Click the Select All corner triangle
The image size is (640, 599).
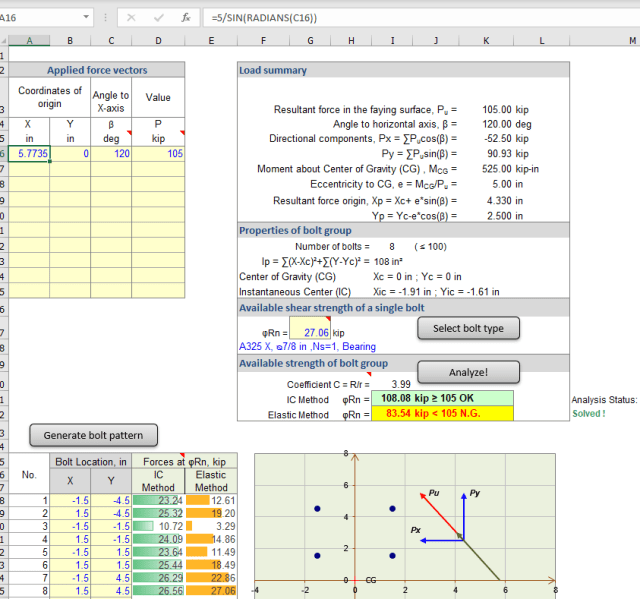(4, 40)
